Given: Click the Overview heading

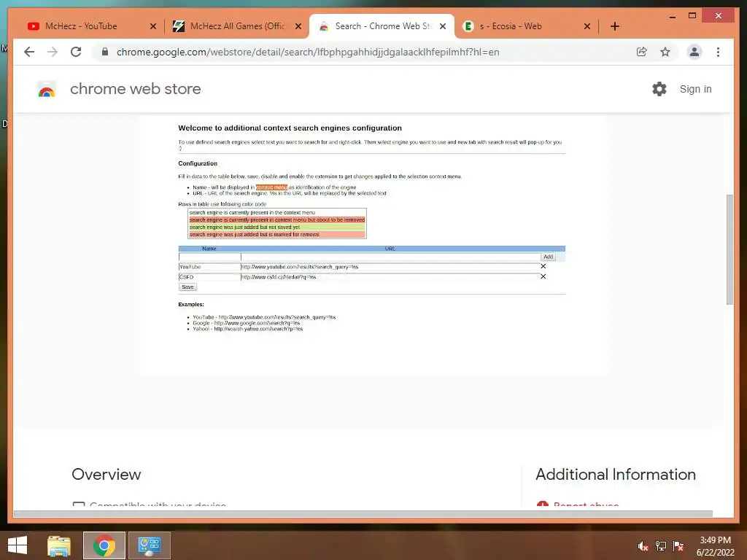Looking at the screenshot, I should [x=107, y=474].
